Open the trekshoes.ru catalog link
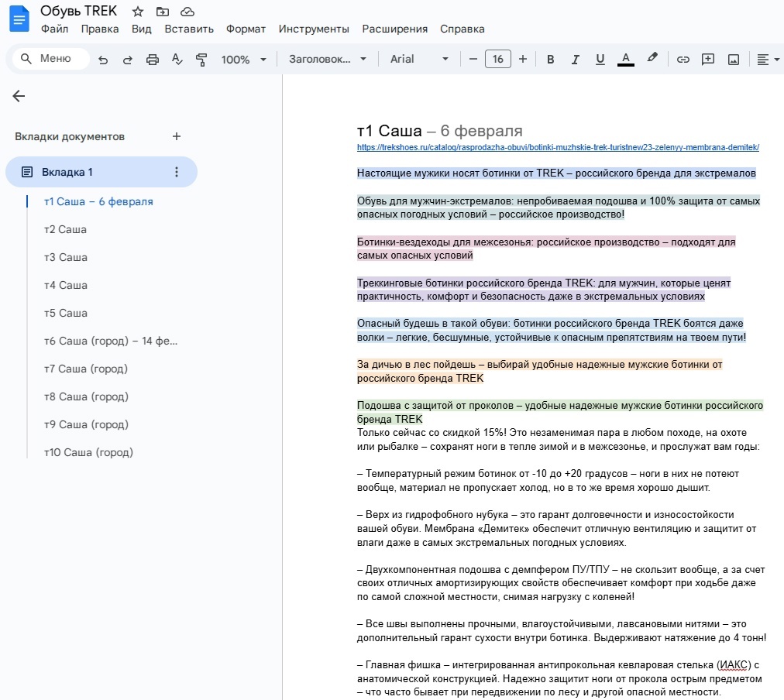The image size is (784, 700). tap(558, 147)
